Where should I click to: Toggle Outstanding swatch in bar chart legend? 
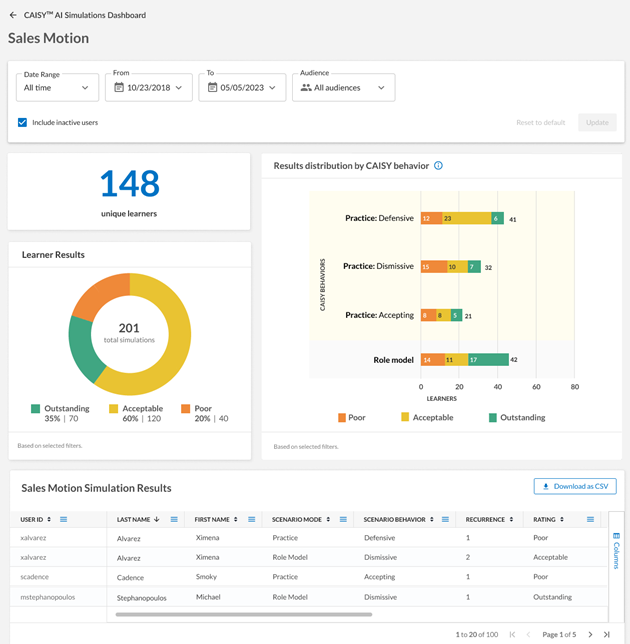493,418
